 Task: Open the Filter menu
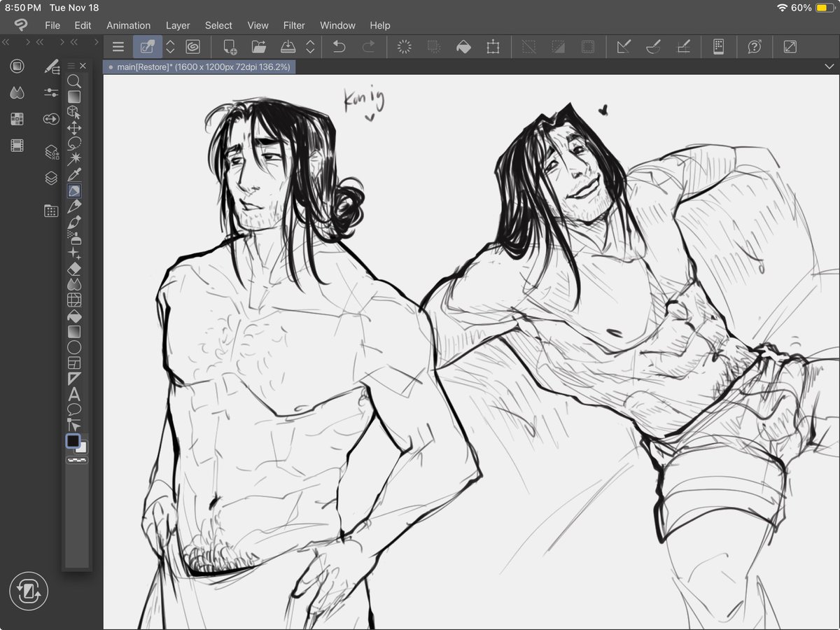pyautogui.click(x=293, y=25)
